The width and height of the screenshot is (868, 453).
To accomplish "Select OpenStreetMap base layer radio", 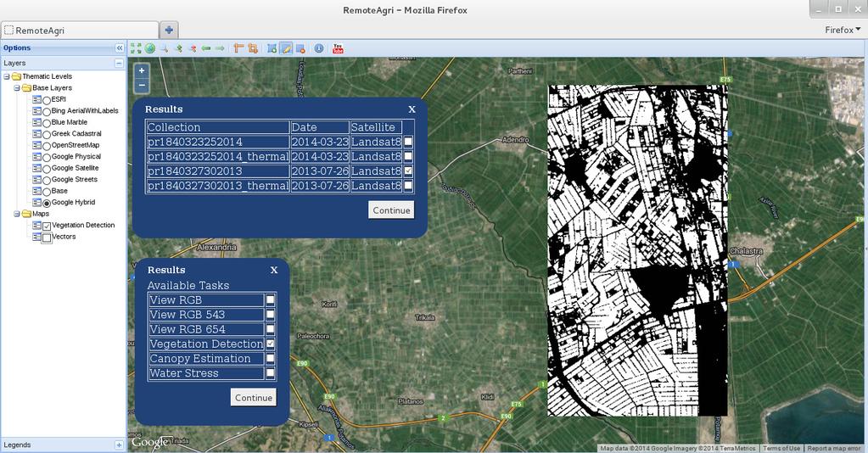I will tap(47, 146).
